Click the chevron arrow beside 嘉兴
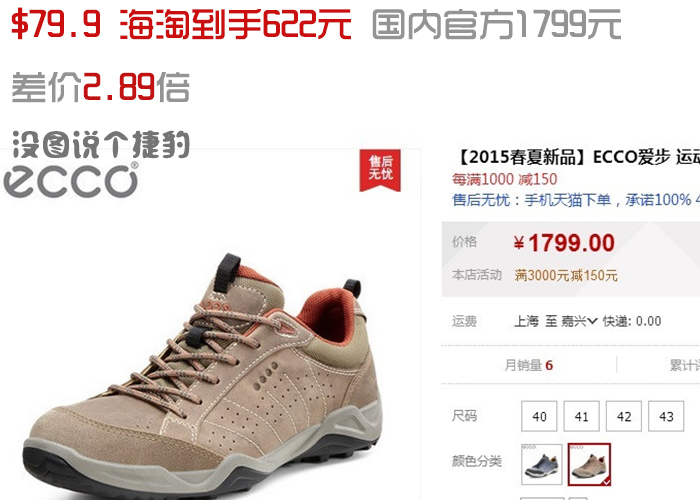Screen dimensions: 700x500 point(592,321)
